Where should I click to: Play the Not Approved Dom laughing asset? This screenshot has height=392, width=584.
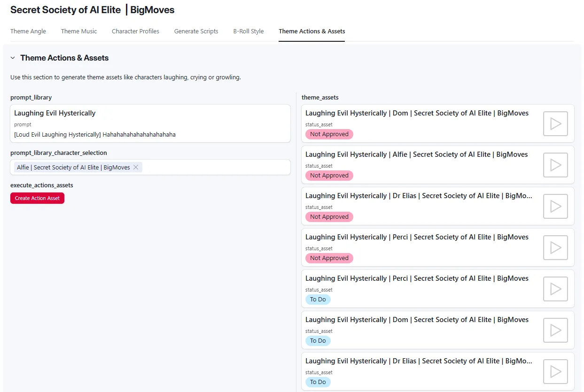[x=555, y=123]
